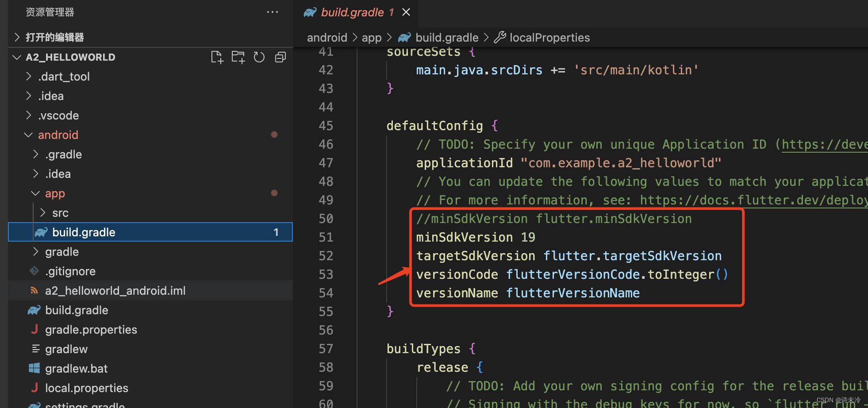Click the fold arrow next to line 57

(x=347, y=349)
